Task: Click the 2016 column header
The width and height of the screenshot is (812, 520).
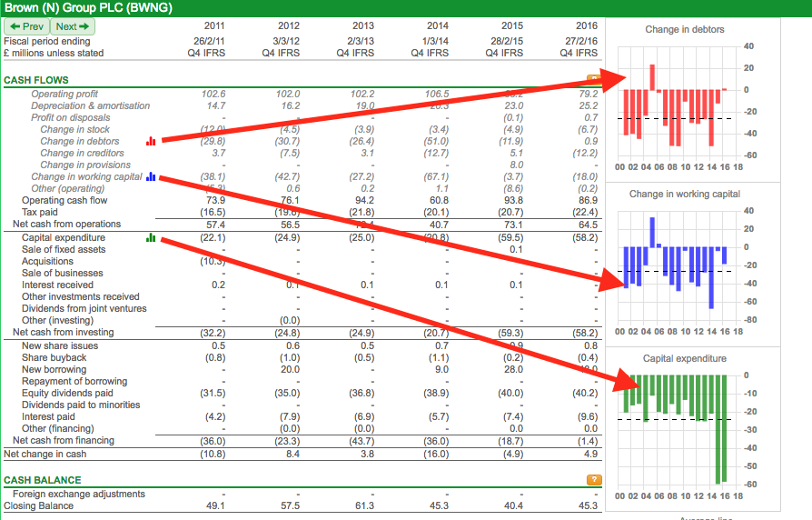Action: click(x=587, y=26)
